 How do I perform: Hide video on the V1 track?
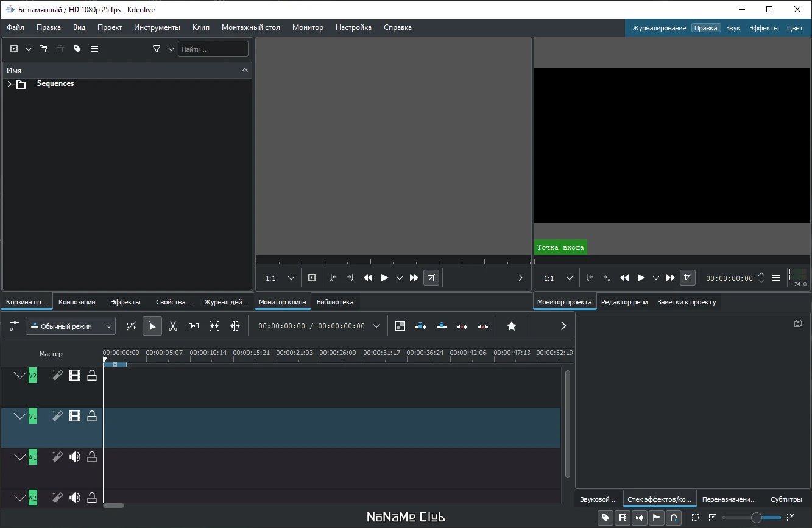click(75, 417)
